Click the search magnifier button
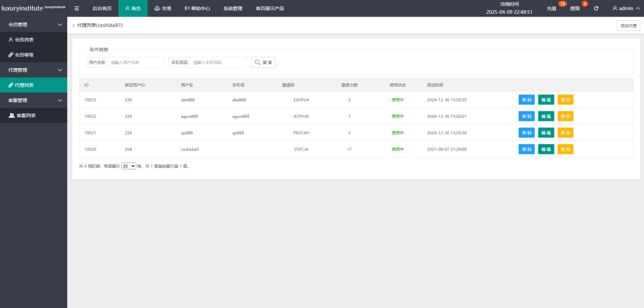This screenshot has width=644, height=308. point(263,62)
